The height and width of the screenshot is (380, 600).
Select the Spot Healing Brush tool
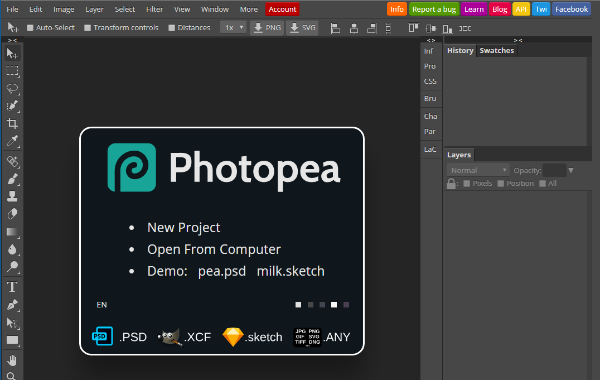click(12, 161)
